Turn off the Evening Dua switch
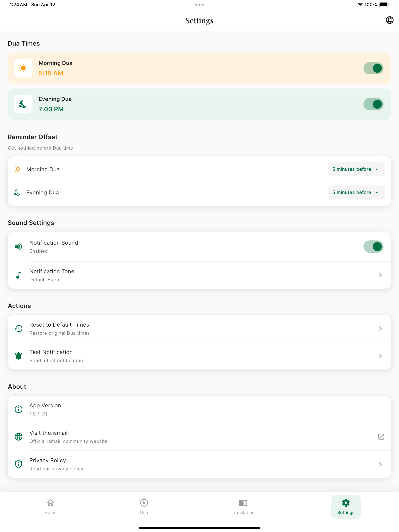Image resolution: width=399 pixels, height=532 pixels. (x=373, y=104)
